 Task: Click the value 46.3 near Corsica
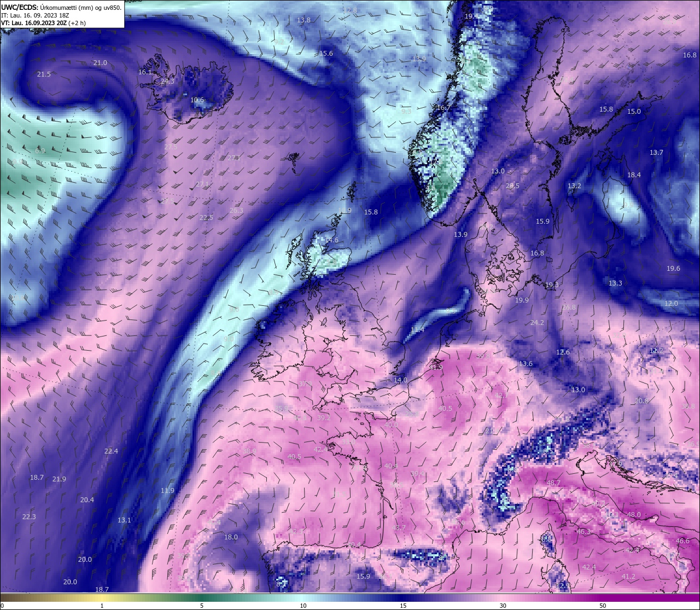point(584,532)
